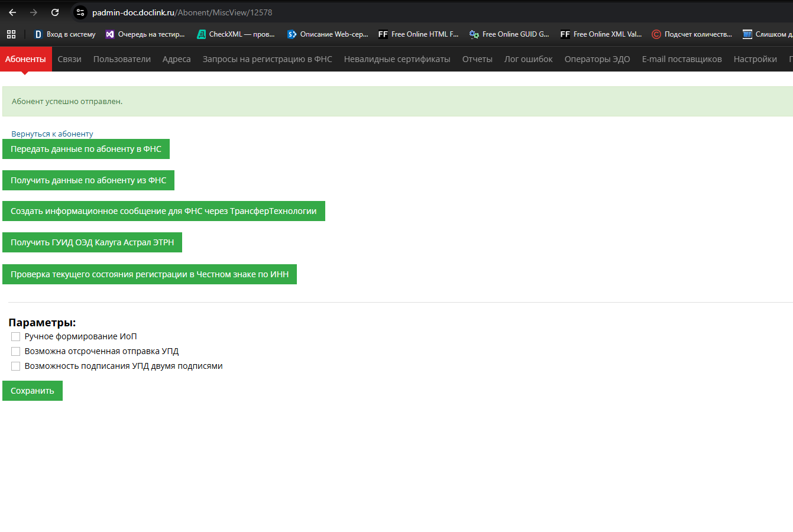Viewport: 793px width, 532px height.
Task: Go to the 'Пользователи' tab
Action: (122, 59)
